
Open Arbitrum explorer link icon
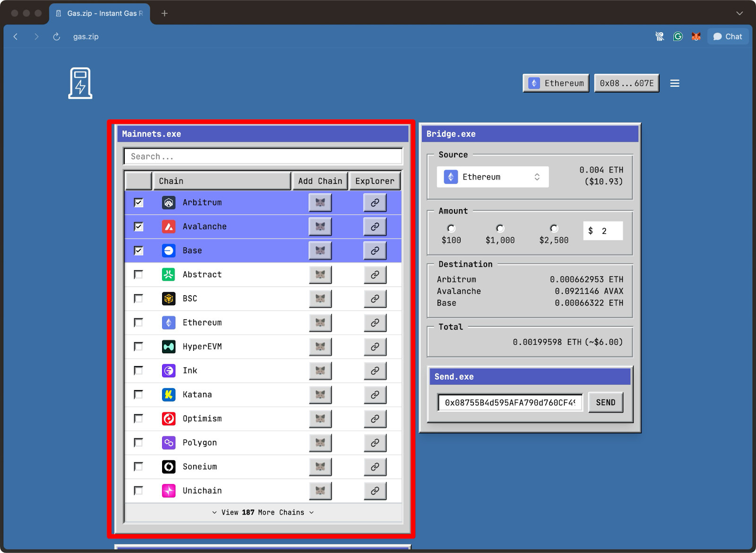pyautogui.click(x=375, y=203)
